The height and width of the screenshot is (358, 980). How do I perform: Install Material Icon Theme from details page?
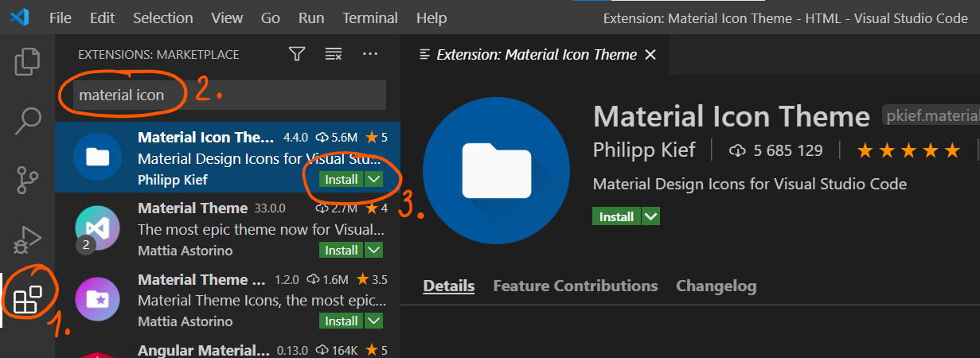click(616, 216)
